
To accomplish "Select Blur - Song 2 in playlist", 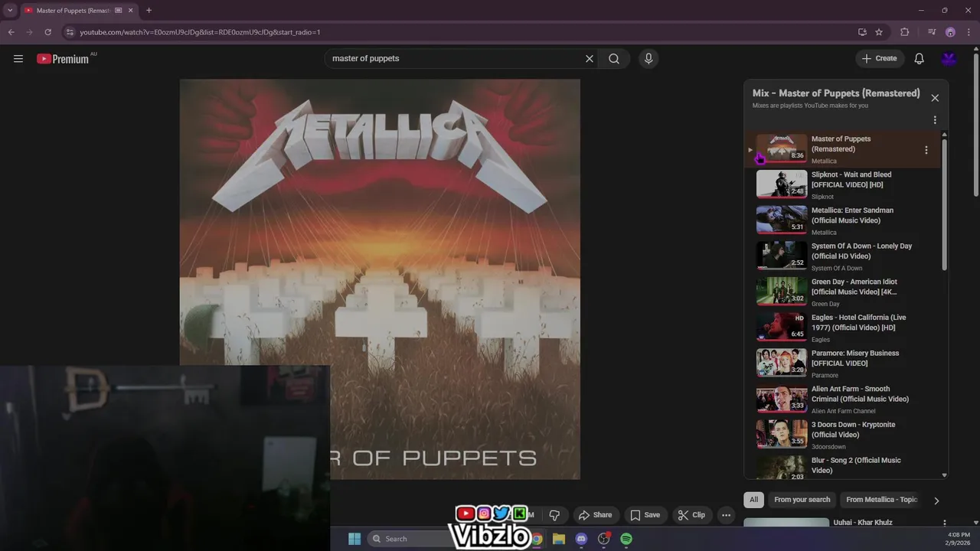I will click(842, 468).
